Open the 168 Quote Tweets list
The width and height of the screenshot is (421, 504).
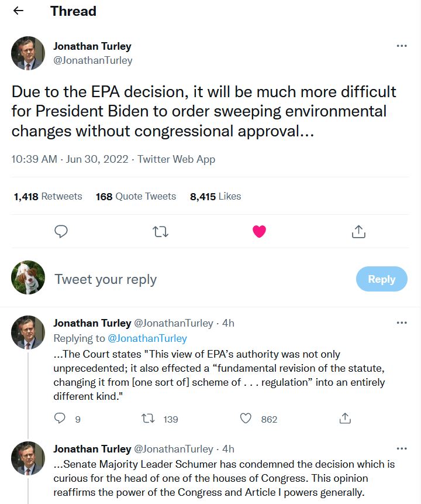point(136,197)
